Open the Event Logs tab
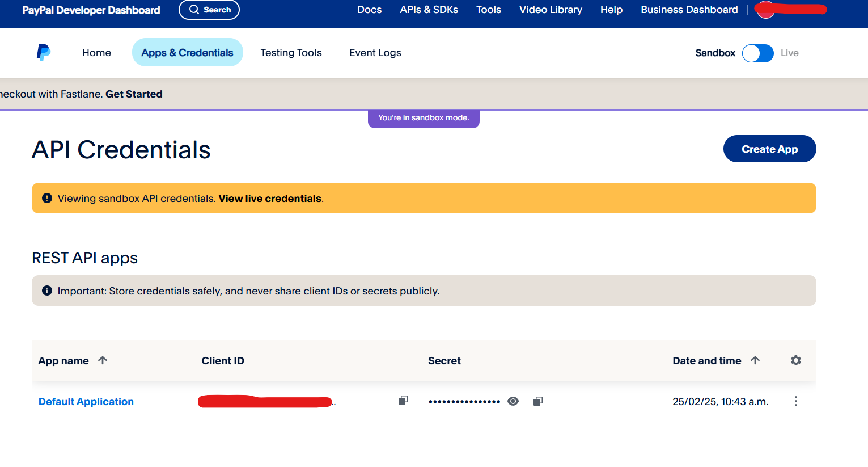This screenshot has width=868, height=467. point(375,53)
